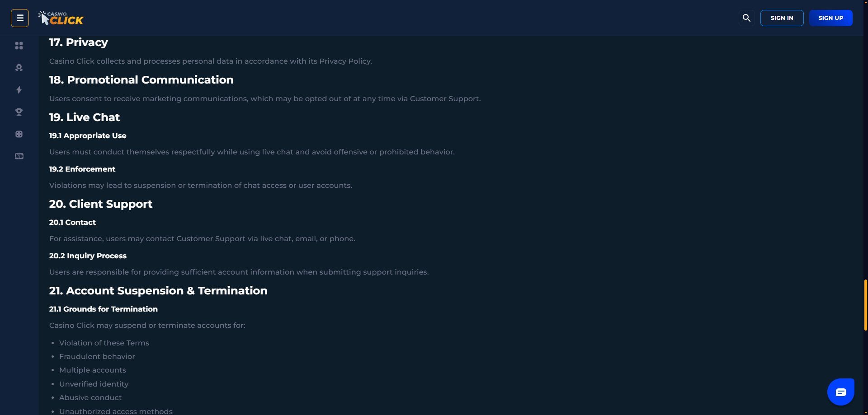Click 'Violations may lead to suspension' sentence
The height and width of the screenshot is (415, 868).
pos(201,186)
